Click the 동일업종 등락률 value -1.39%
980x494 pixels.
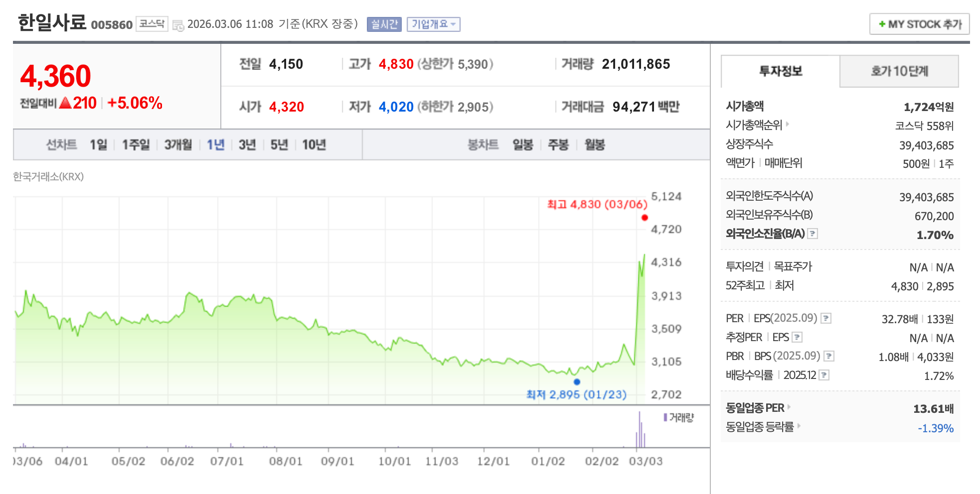[936, 428]
